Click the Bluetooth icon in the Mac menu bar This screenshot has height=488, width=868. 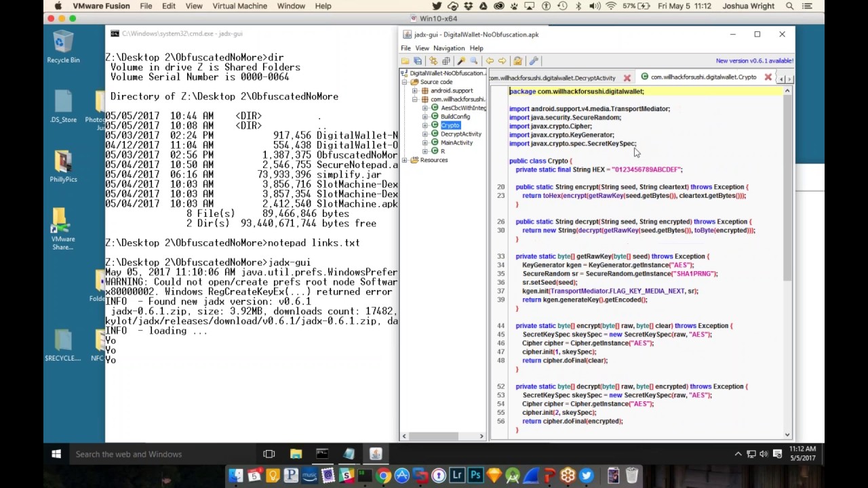click(x=578, y=6)
